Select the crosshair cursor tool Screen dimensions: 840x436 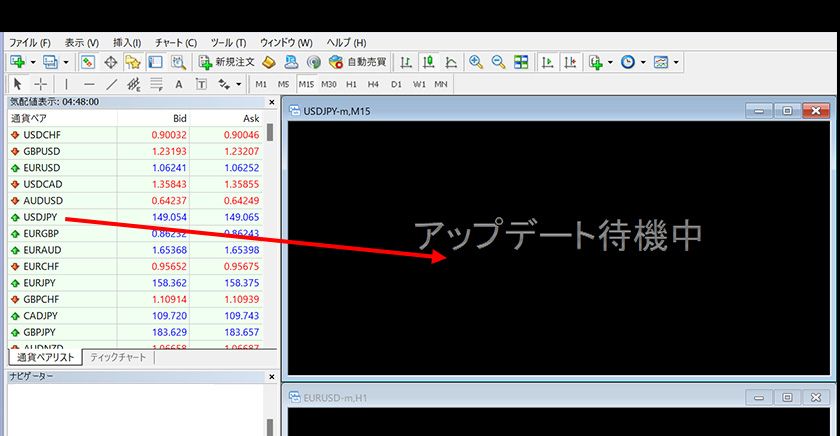click(41, 84)
